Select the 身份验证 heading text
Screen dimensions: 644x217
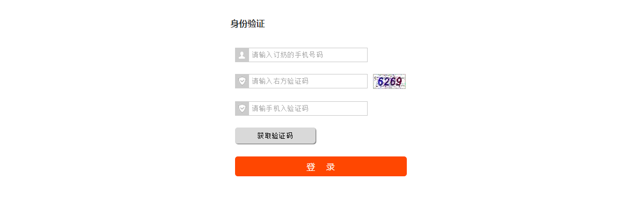pos(247,24)
